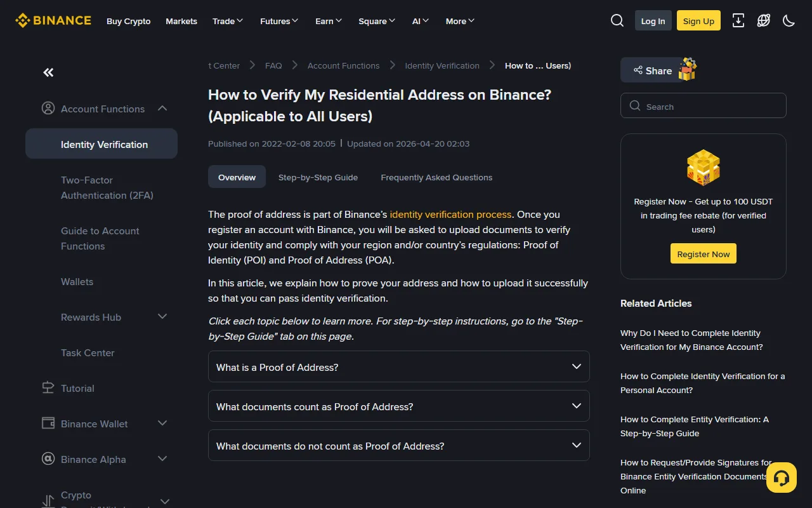The width and height of the screenshot is (812, 508).
Task: Click the download app icon
Action: tap(738, 21)
